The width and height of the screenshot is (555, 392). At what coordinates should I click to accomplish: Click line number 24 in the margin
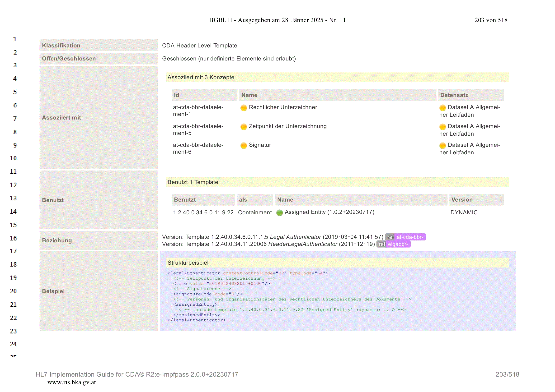click(x=13, y=344)
